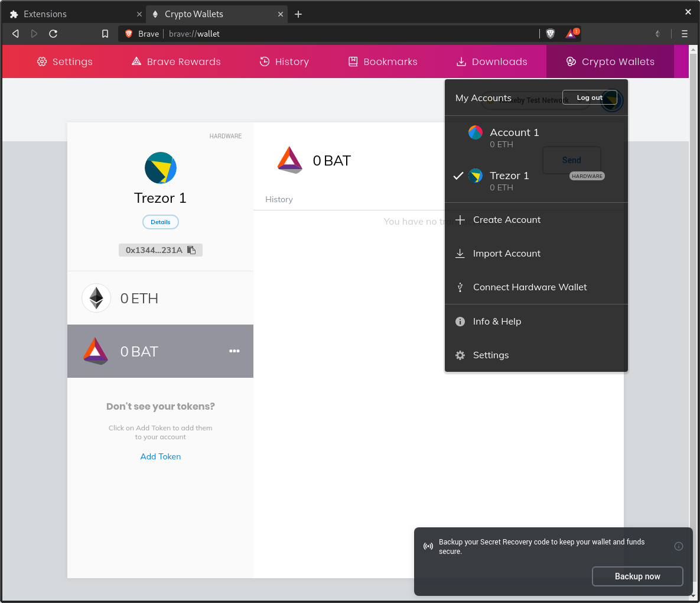Image resolution: width=700 pixels, height=603 pixels.
Task: Close the Crypto Wallets tab
Action: pos(281,14)
